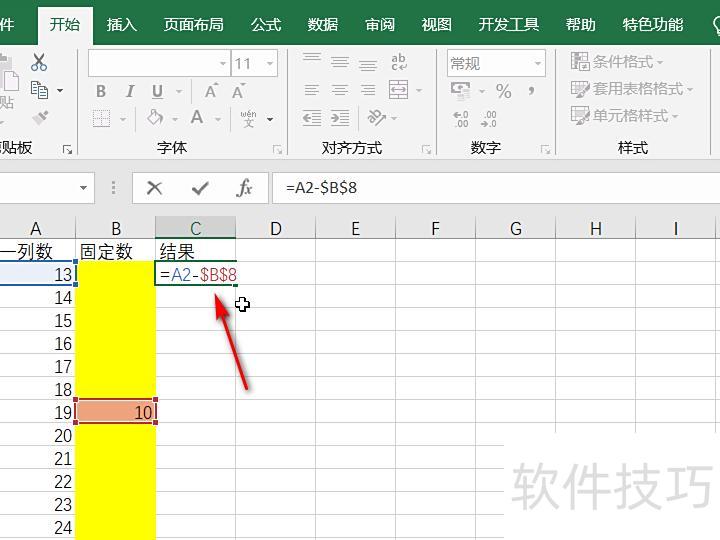Click Merge and Center icon

(398, 90)
